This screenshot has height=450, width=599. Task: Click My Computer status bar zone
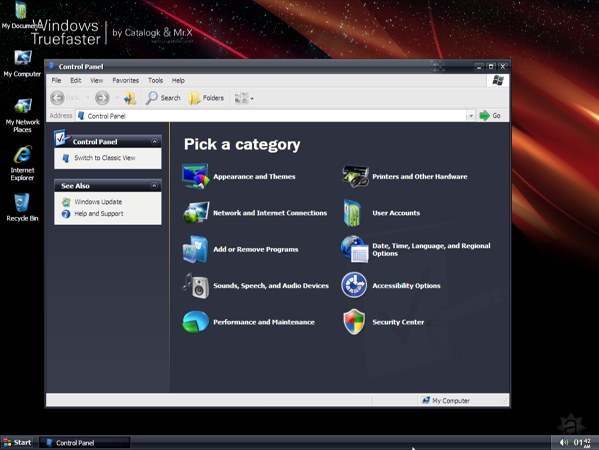[x=446, y=400]
